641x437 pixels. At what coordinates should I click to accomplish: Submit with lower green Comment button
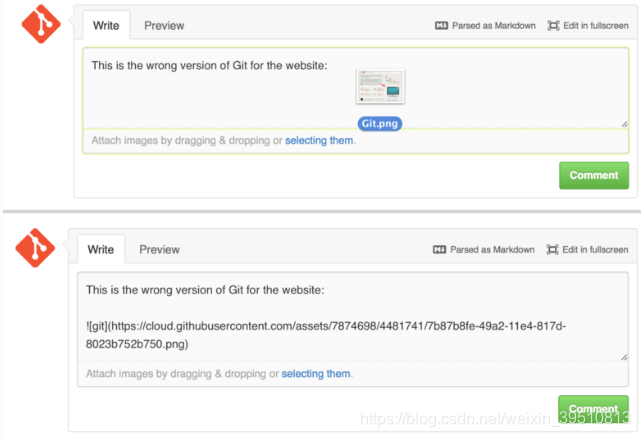pyautogui.click(x=593, y=408)
